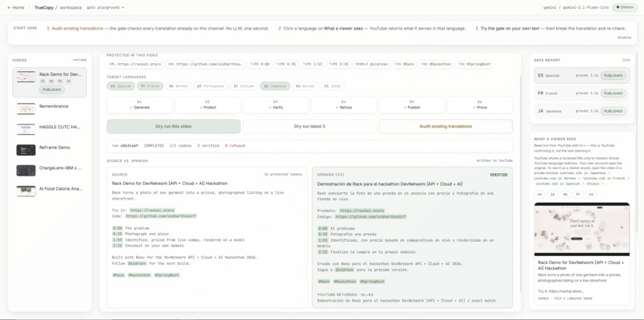
Task: Toggle Spanish target language
Action: pos(121,86)
